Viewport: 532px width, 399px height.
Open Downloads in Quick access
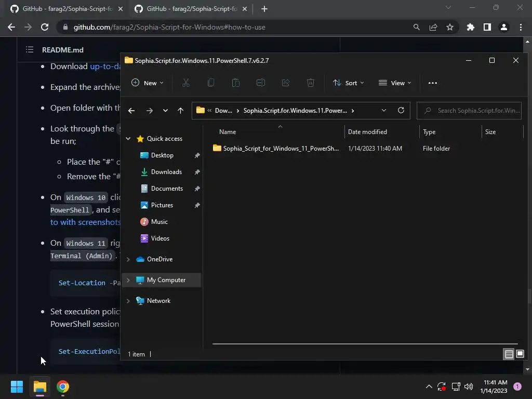[166, 172]
